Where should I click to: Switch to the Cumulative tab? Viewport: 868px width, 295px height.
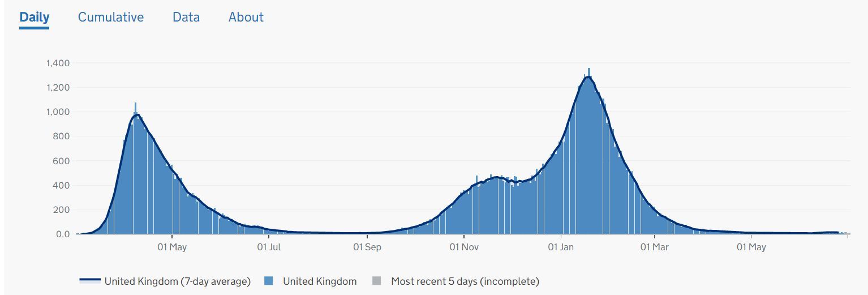(x=111, y=18)
